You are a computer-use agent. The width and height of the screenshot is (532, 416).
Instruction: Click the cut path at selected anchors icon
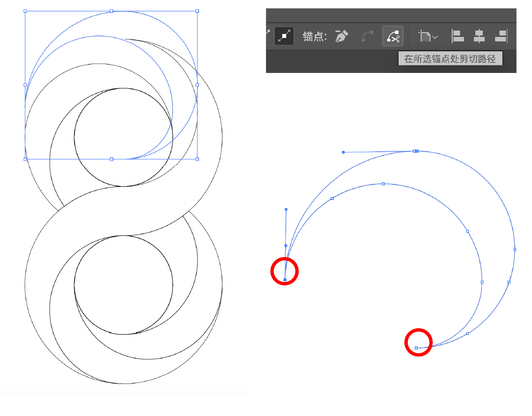point(393,36)
